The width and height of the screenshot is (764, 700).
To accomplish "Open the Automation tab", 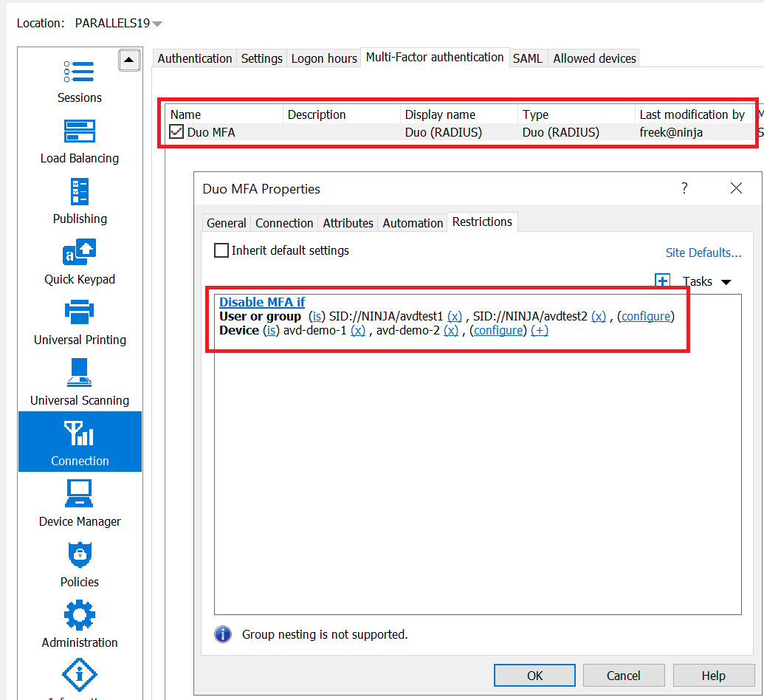I will point(413,223).
